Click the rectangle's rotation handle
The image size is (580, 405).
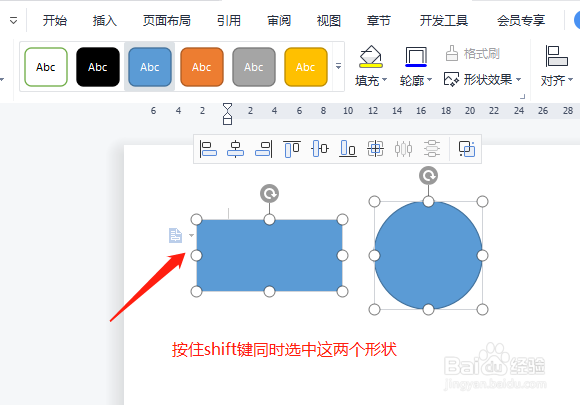[269, 193]
